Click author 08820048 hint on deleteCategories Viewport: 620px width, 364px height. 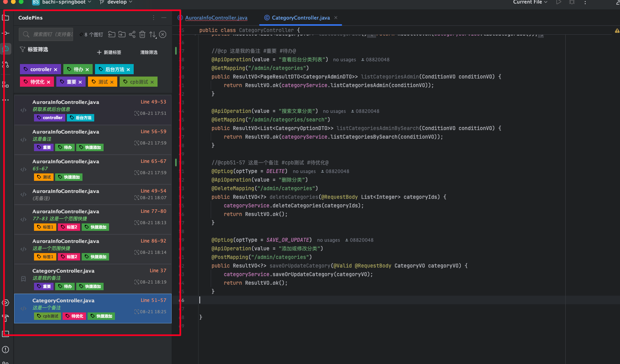(335, 171)
